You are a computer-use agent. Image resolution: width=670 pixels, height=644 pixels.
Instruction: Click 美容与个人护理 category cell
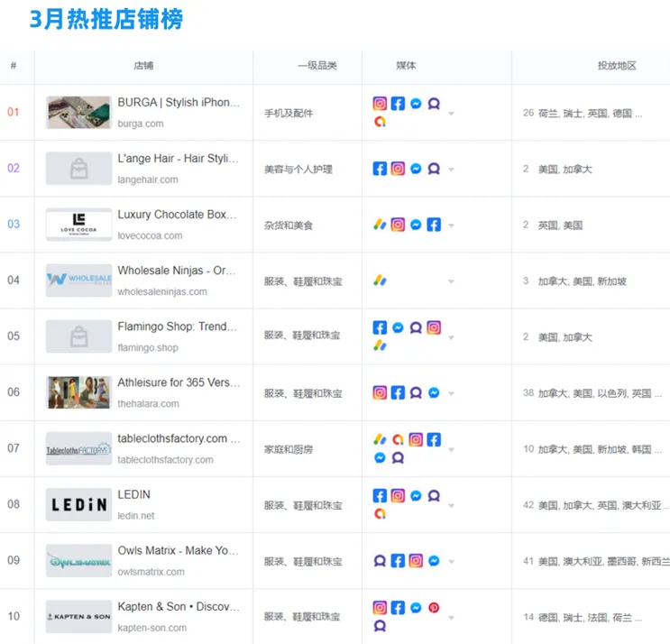click(x=298, y=170)
